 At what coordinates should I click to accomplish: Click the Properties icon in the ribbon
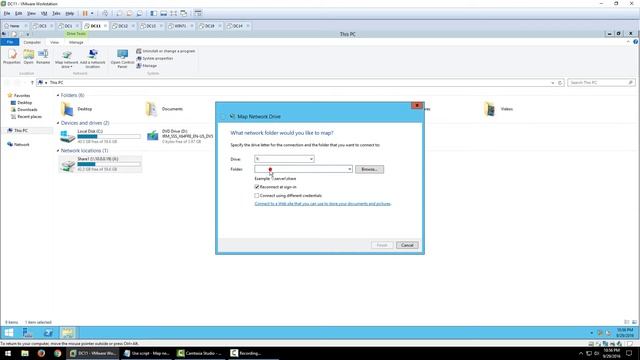12,54
